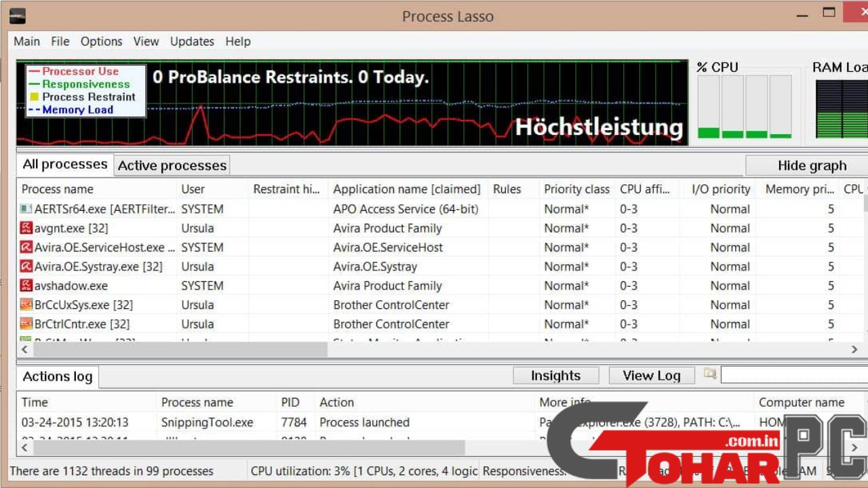
Task: Click the actions log horizontal scrollbar thumb
Action: [x=249, y=447]
